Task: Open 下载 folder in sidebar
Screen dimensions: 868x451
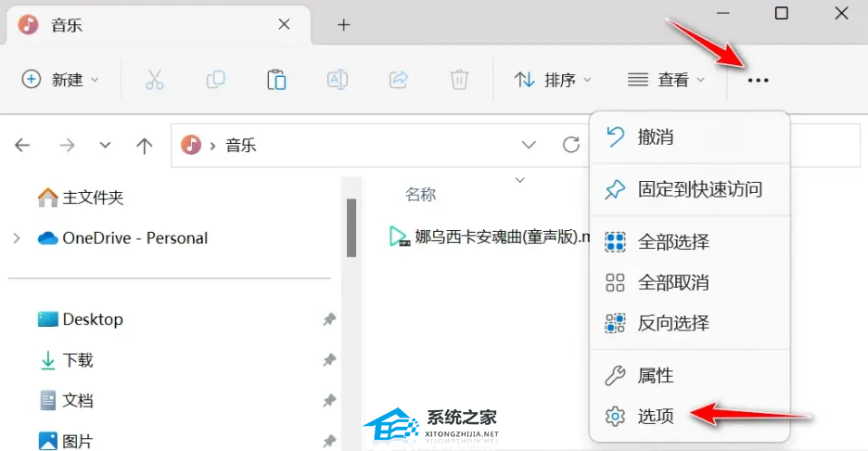Action: [x=67, y=360]
